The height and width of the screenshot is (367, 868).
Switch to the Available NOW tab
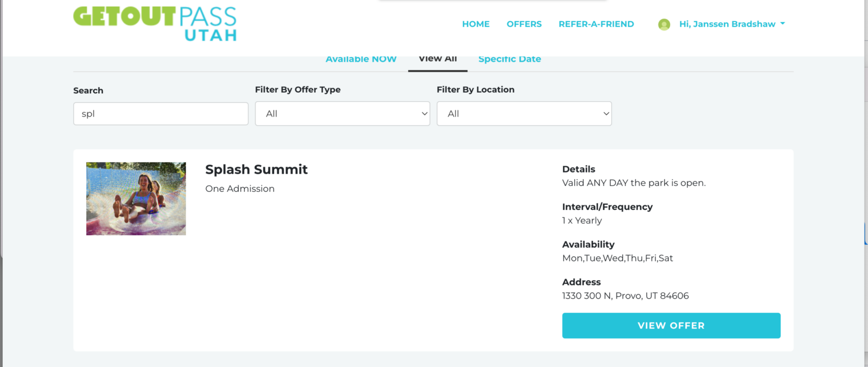[361, 59]
